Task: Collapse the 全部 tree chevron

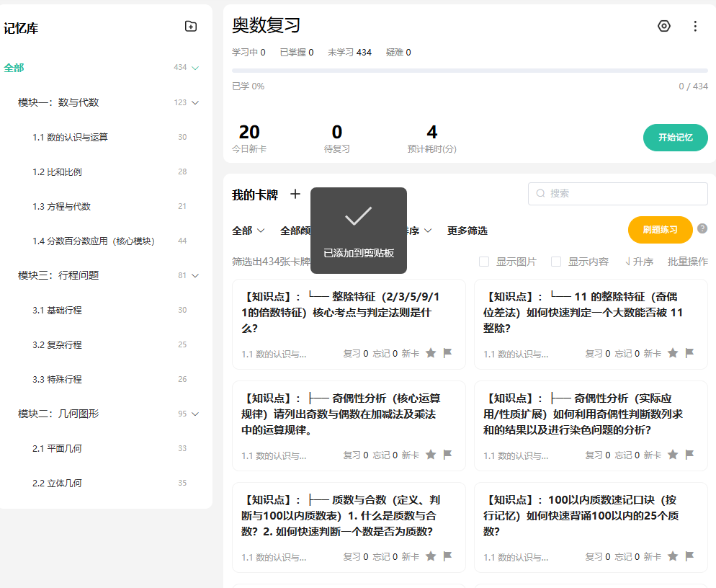Action: click(195, 68)
